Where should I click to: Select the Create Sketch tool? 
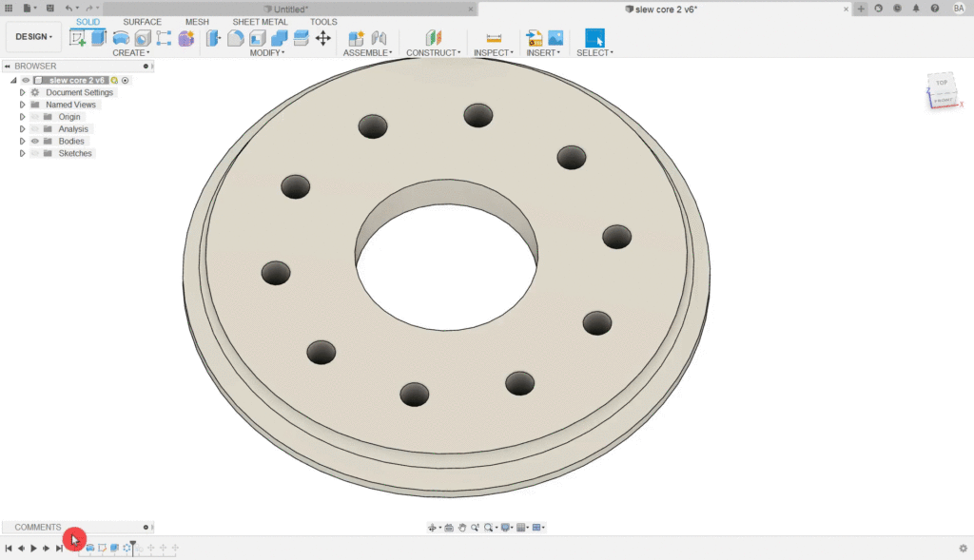coord(78,38)
